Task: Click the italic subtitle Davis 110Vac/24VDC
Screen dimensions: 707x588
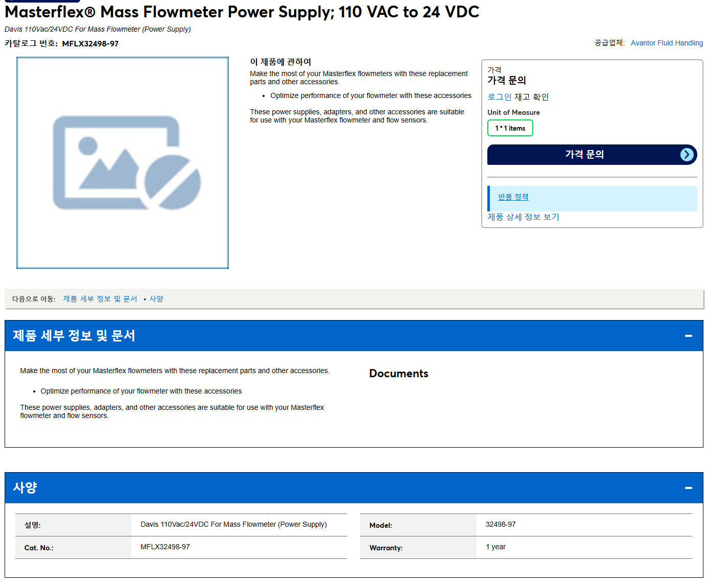Action: tap(98, 29)
